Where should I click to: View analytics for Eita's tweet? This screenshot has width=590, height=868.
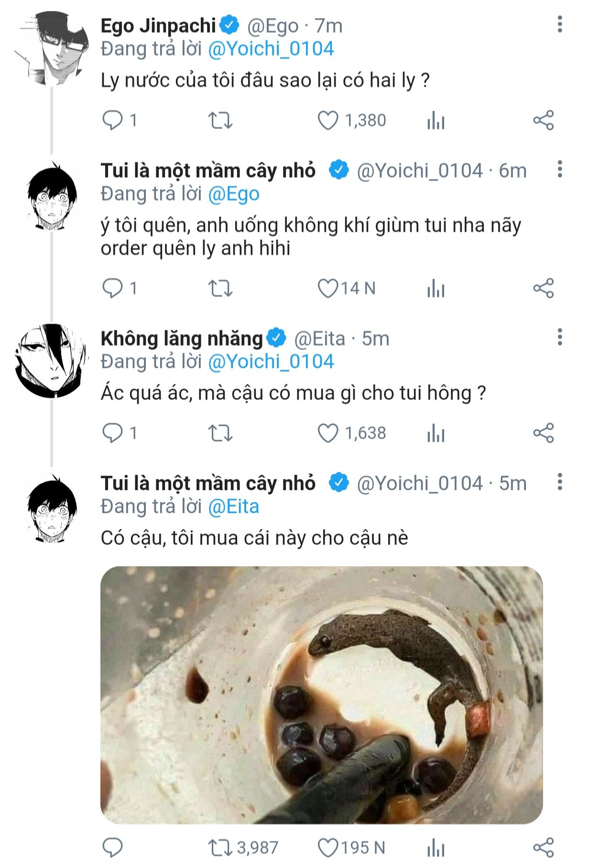coord(436,434)
